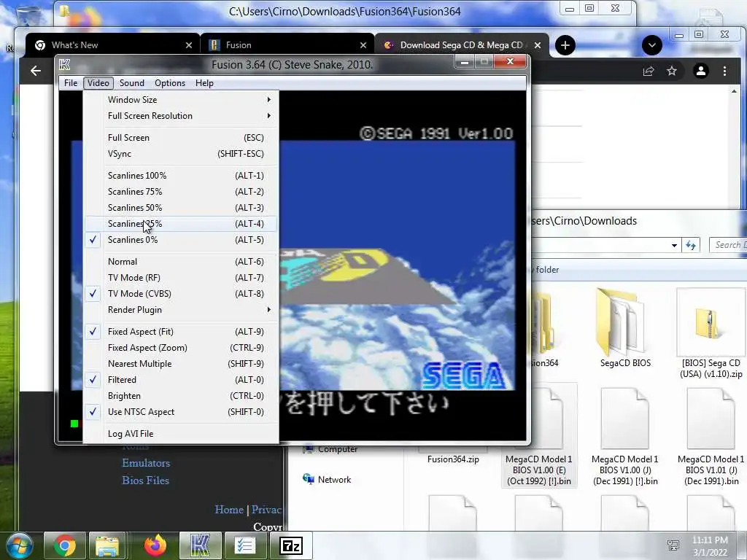The width and height of the screenshot is (747, 560).
Task: Choose Full Screen menu item
Action: pos(181,138)
